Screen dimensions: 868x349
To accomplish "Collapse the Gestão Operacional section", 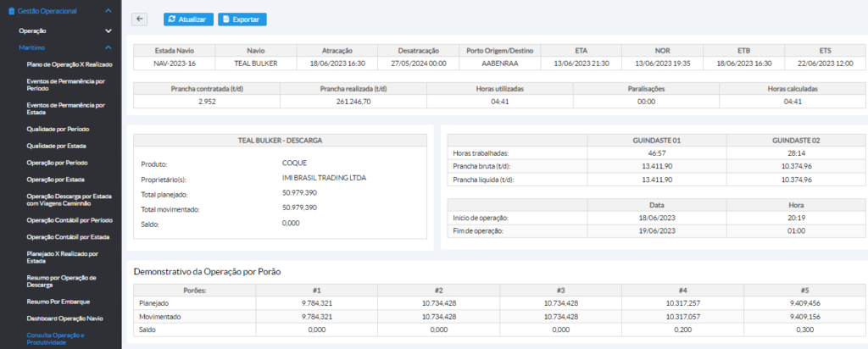I will pos(108,11).
